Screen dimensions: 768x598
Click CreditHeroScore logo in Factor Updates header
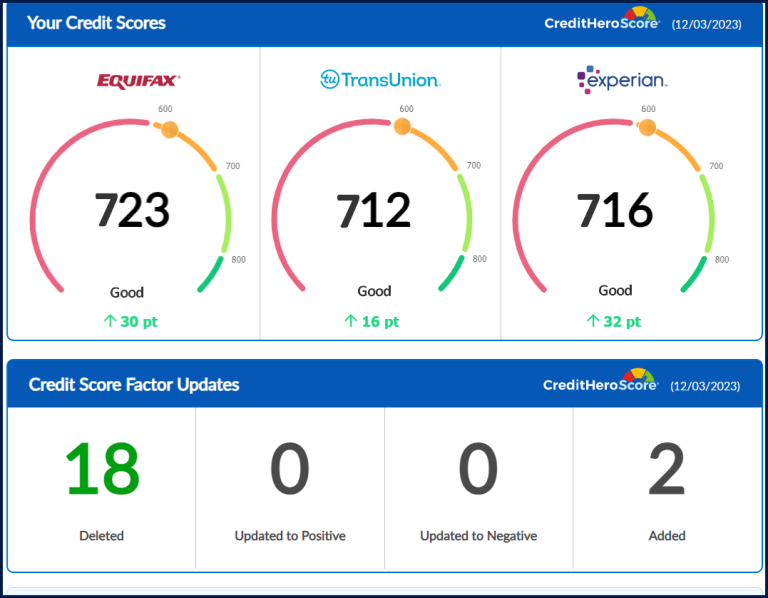point(600,384)
